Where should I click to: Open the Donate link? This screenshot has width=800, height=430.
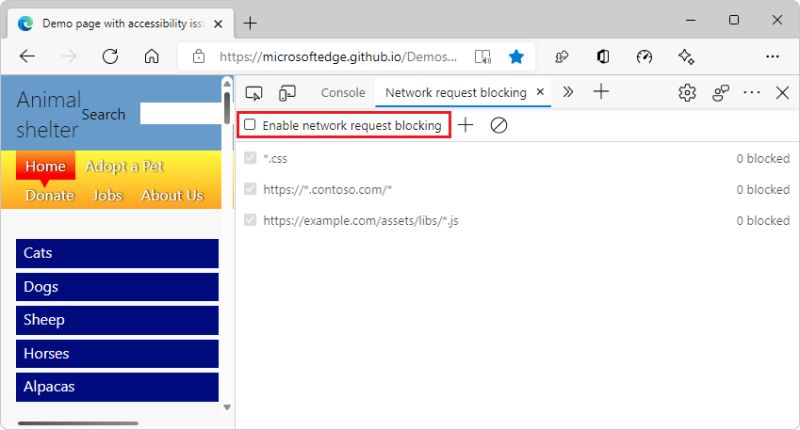[x=50, y=195]
